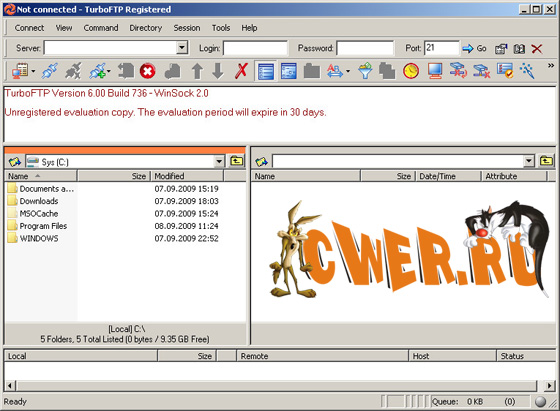560x411 pixels.
Task: Open the Sys (C:) local drive dropdown
Action: pyautogui.click(x=219, y=161)
